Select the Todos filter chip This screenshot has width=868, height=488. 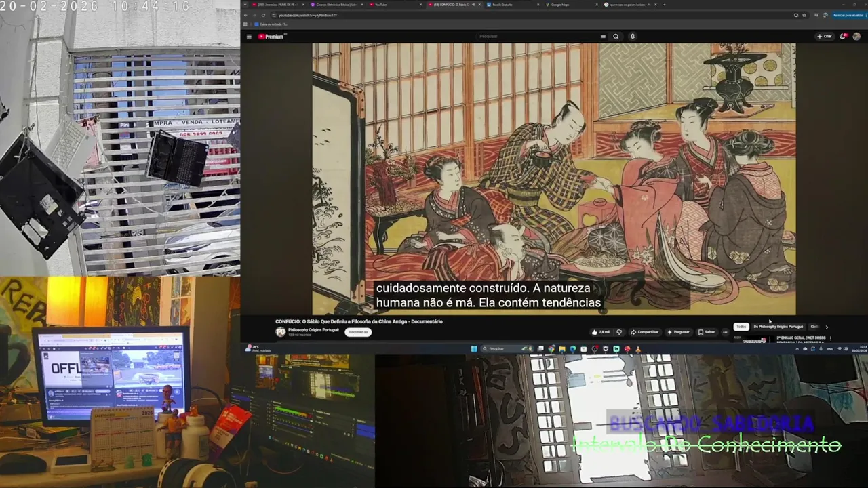point(741,327)
